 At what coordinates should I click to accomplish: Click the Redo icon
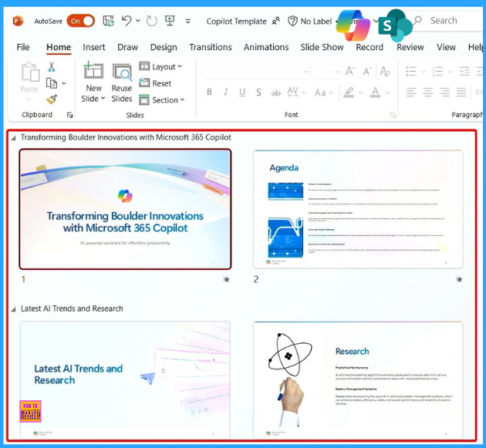click(x=151, y=21)
